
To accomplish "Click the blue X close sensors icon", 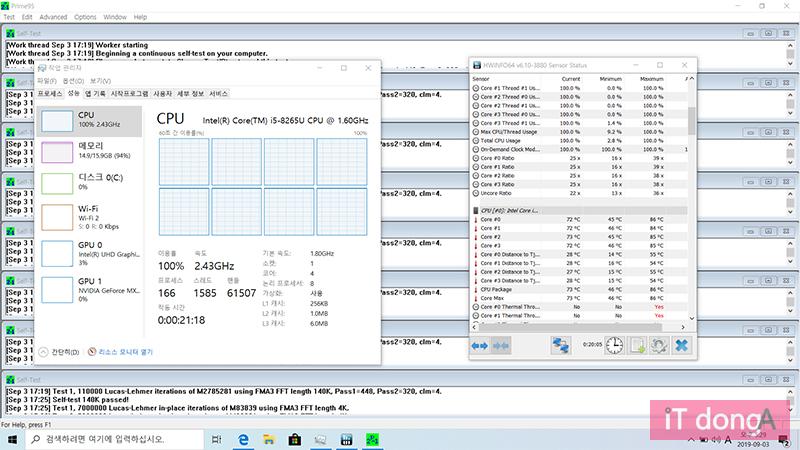I will [681, 345].
